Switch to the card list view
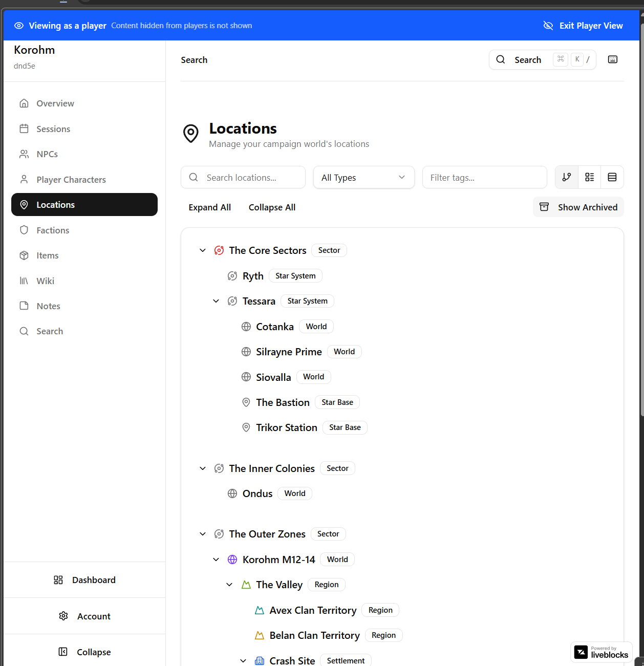The image size is (644, 666). (x=589, y=177)
